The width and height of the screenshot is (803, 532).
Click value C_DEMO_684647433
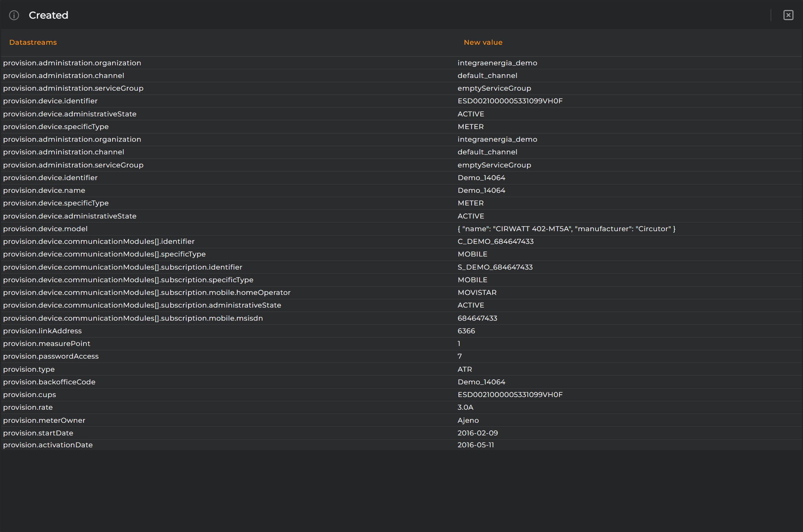pos(496,241)
